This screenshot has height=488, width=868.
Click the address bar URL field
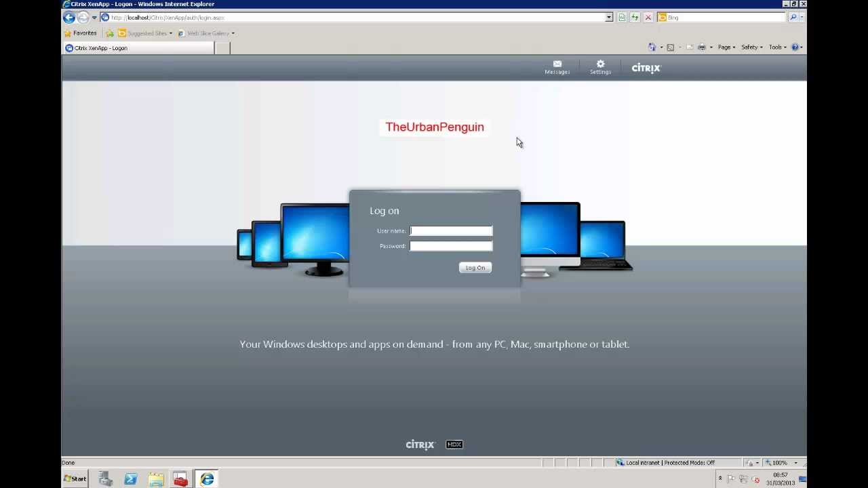353,18
